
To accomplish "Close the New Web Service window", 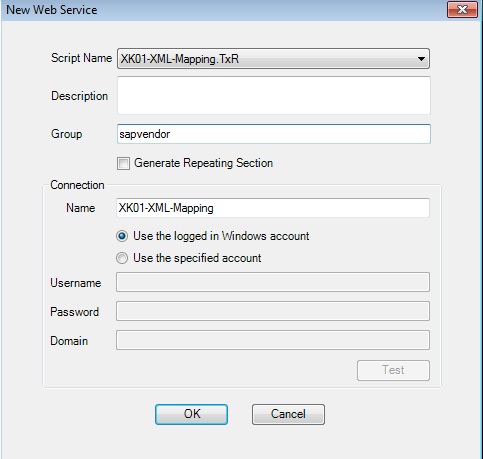I will pos(462,10).
